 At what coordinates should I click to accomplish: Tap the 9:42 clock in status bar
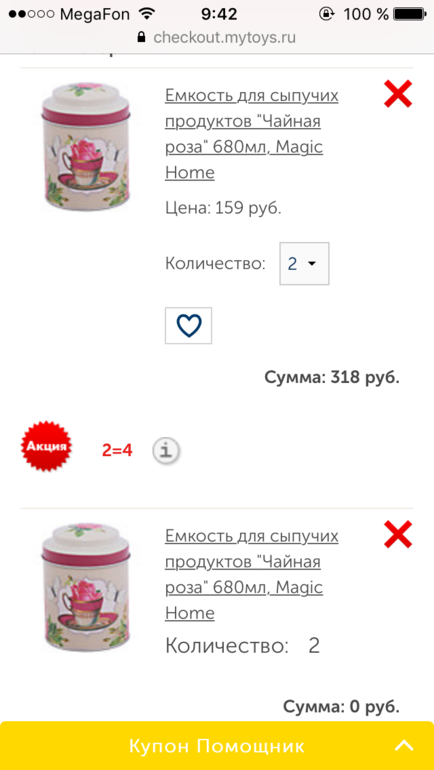point(219,14)
